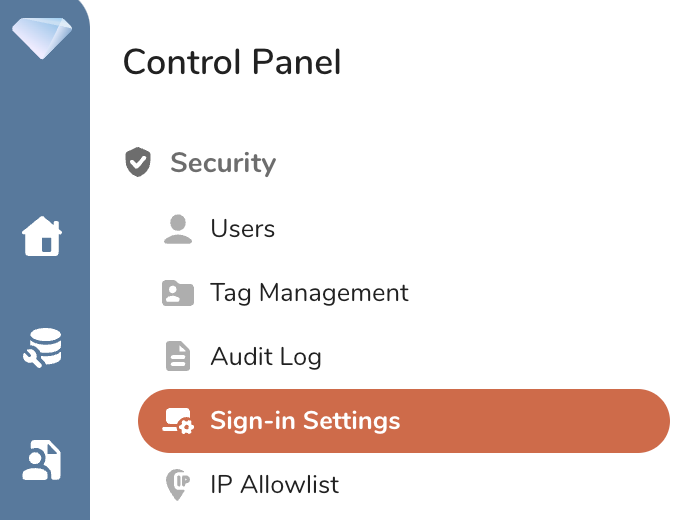Click the Tag Management folder icon
Viewport: 696px width, 520px height.
coord(177,293)
